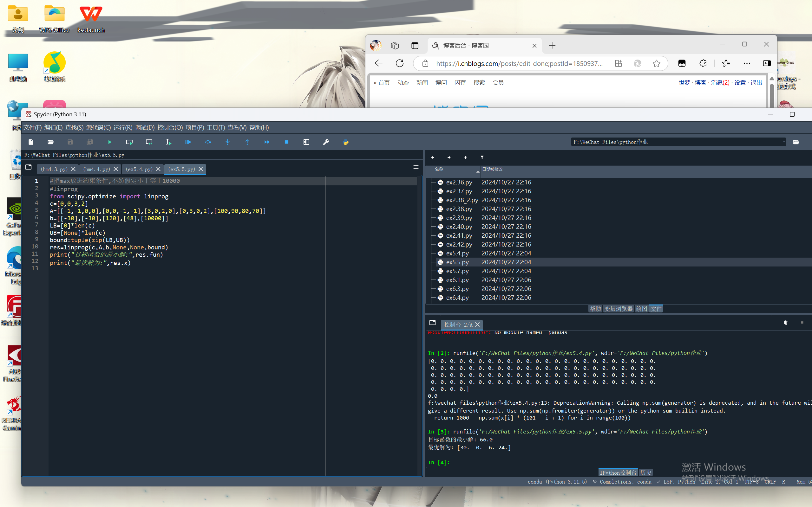Select ex6.1.py in the file list
Screen dimensions: 812x507
click(457, 280)
